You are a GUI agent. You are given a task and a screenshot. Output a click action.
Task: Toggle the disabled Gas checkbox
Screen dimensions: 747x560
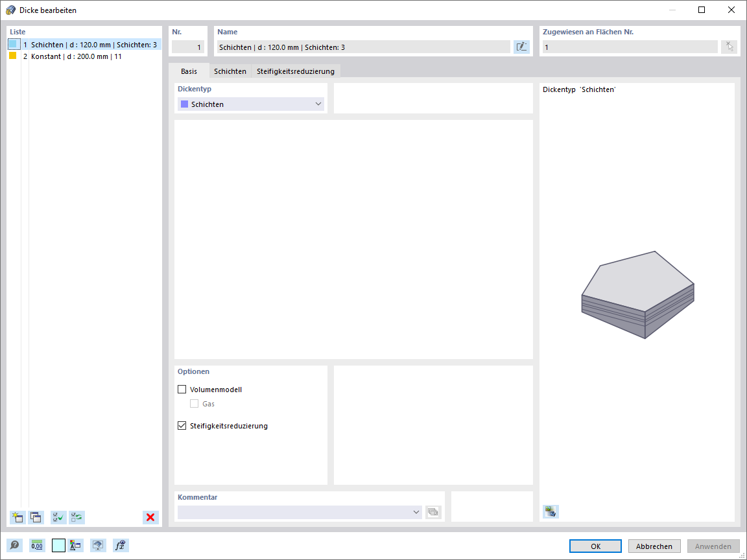(x=195, y=403)
